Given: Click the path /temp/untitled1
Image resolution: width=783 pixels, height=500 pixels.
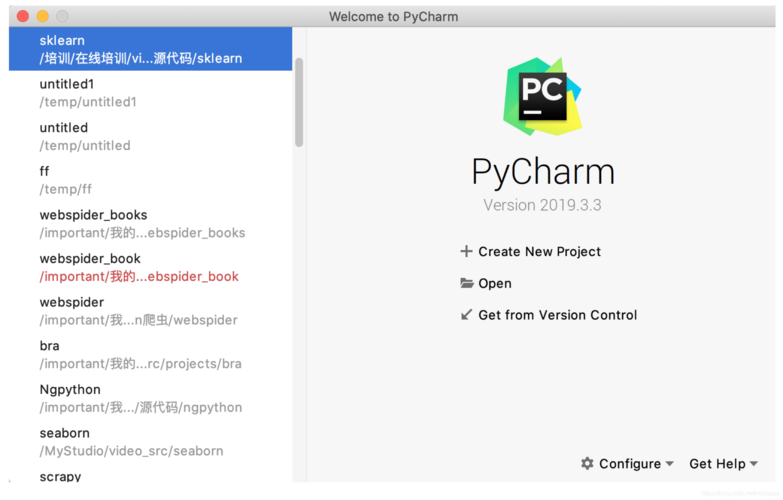Looking at the screenshot, I should tap(88, 102).
